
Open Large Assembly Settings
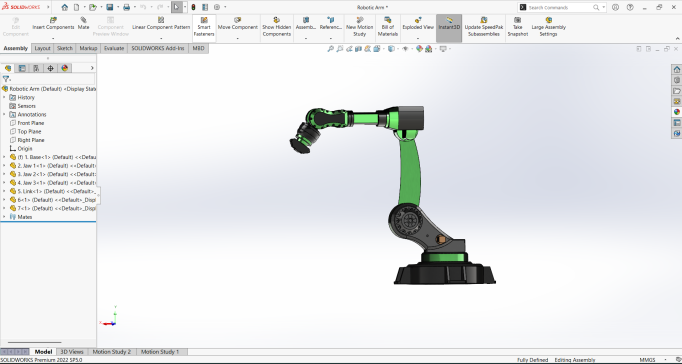click(x=548, y=27)
